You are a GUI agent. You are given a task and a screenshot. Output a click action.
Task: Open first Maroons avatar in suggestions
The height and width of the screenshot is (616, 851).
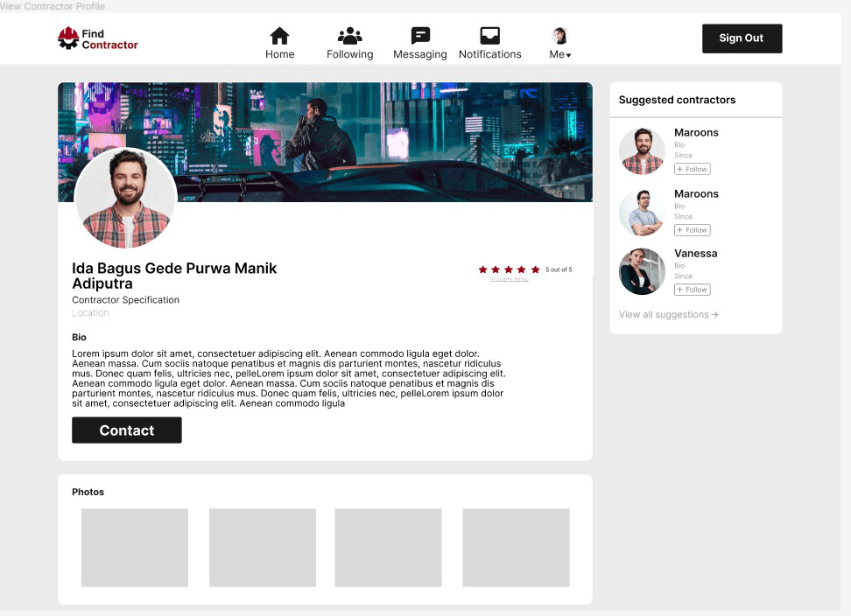[642, 151]
